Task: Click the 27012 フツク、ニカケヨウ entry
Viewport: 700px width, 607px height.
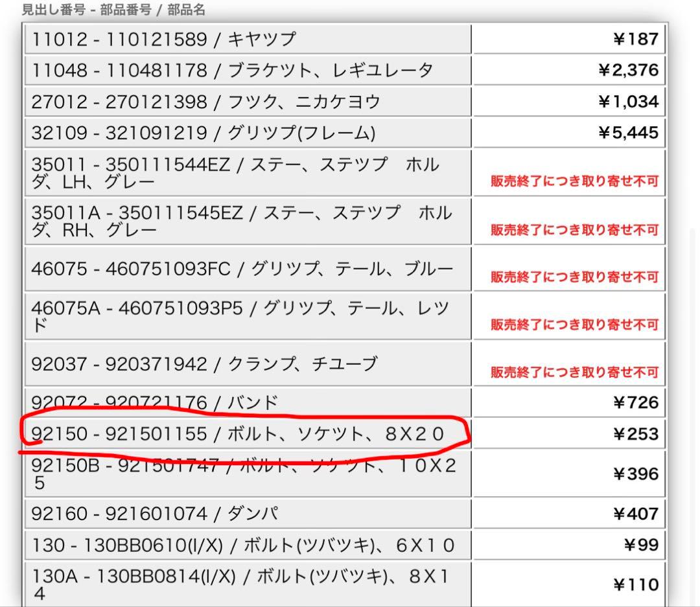Action: click(x=248, y=102)
